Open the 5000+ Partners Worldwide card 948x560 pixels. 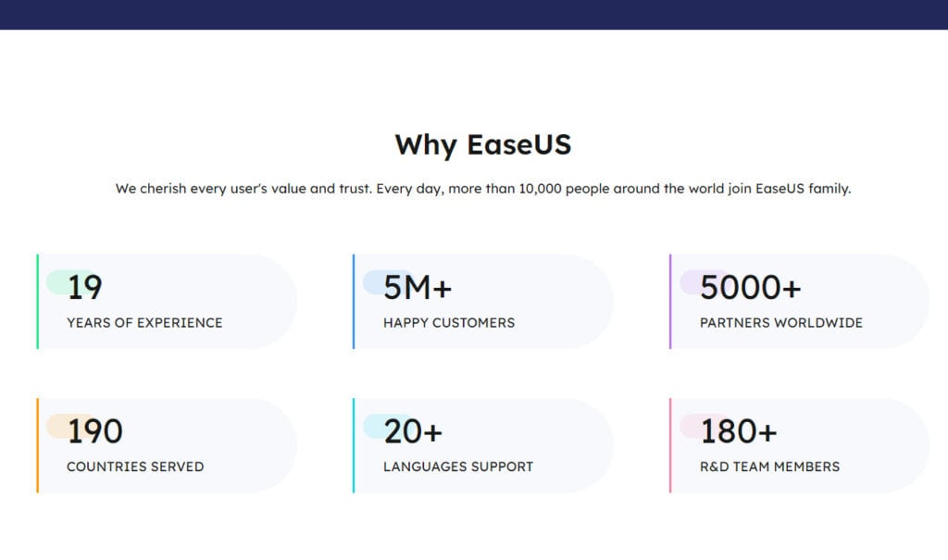click(x=799, y=301)
